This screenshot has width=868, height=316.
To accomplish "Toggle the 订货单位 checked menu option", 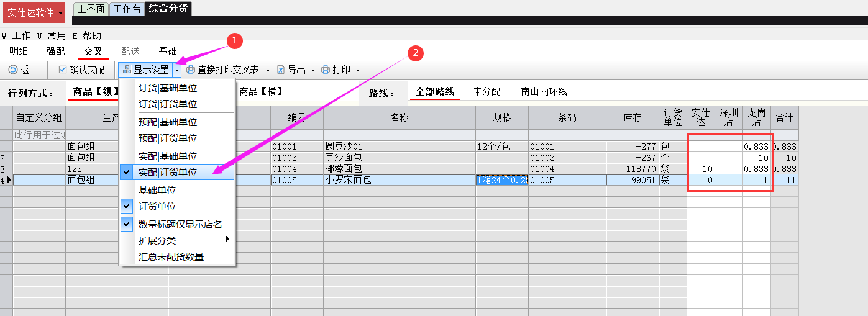I will coord(177,207).
